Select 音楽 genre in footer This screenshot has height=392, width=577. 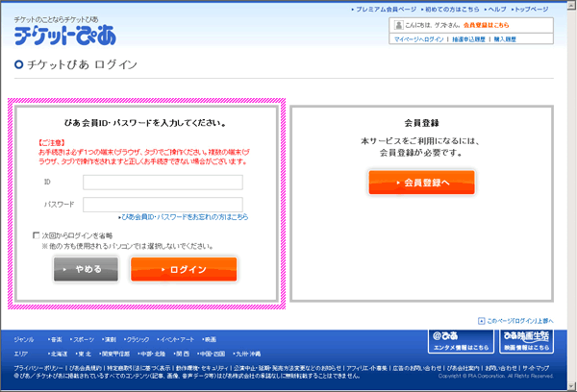(x=55, y=339)
